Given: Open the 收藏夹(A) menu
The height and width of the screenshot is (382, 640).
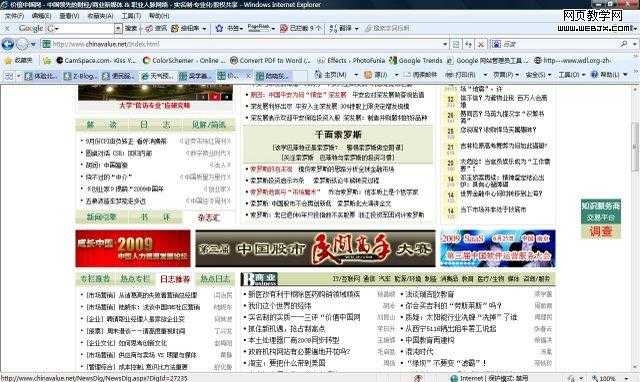Looking at the screenshot, I should [x=100, y=16].
